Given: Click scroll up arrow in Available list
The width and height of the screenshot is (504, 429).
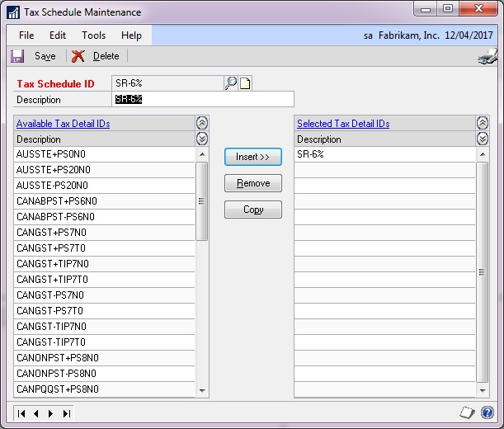Looking at the screenshot, I should 202,154.
